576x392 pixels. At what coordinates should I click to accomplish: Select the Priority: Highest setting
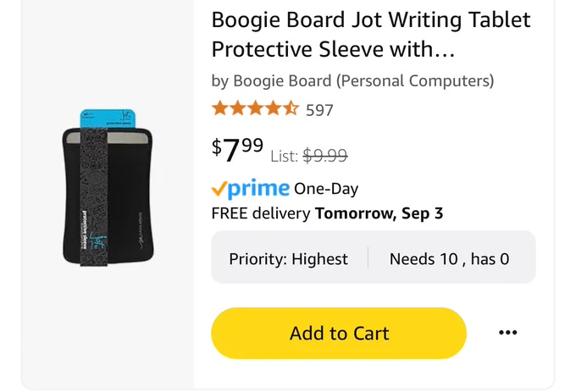pos(288,259)
